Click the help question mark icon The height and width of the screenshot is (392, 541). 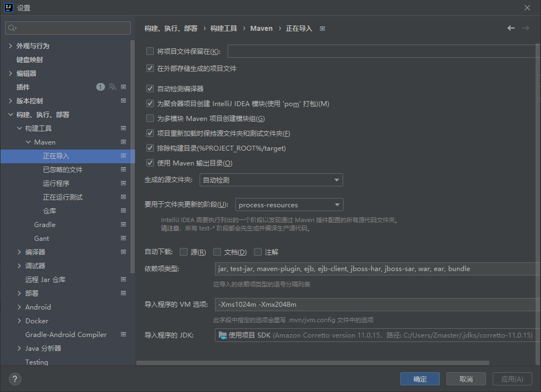pyautogui.click(x=14, y=379)
